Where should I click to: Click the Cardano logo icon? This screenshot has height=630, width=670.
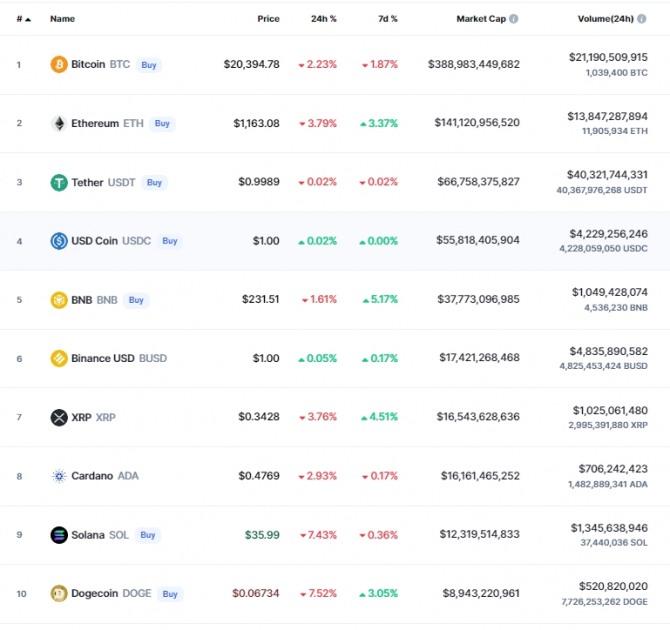(x=59, y=476)
